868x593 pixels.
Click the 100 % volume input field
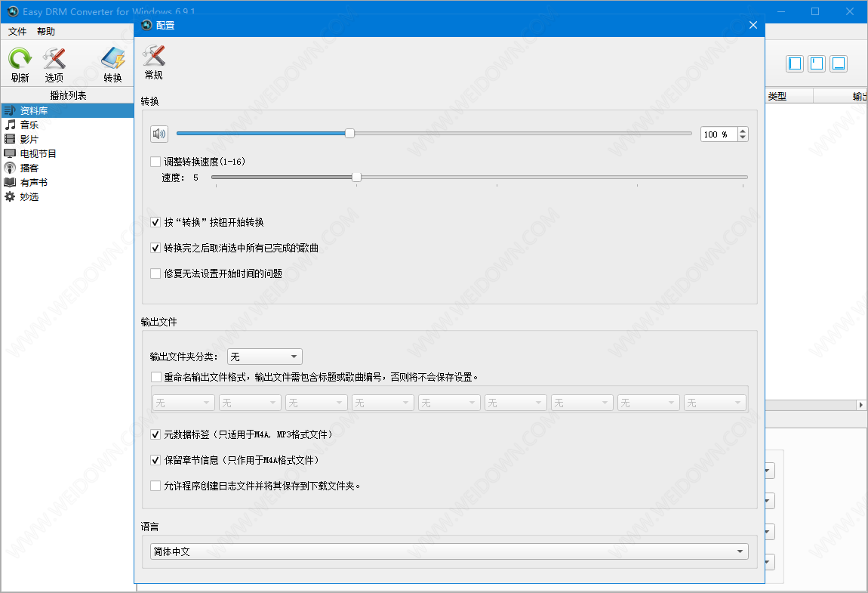[x=719, y=134]
